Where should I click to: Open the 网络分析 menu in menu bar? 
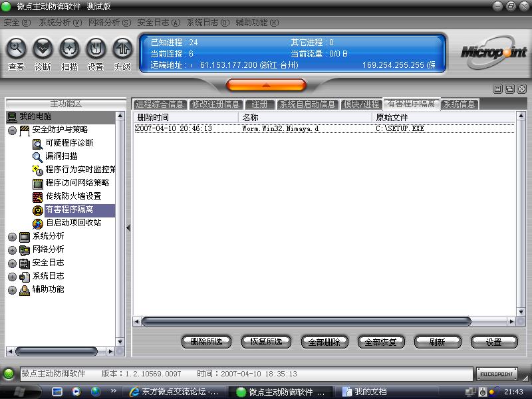coord(110,23)
